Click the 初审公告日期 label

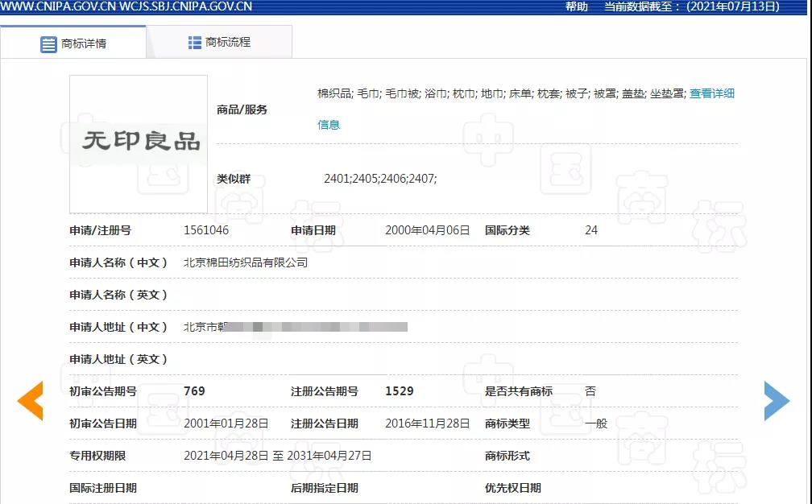point(103,423)
